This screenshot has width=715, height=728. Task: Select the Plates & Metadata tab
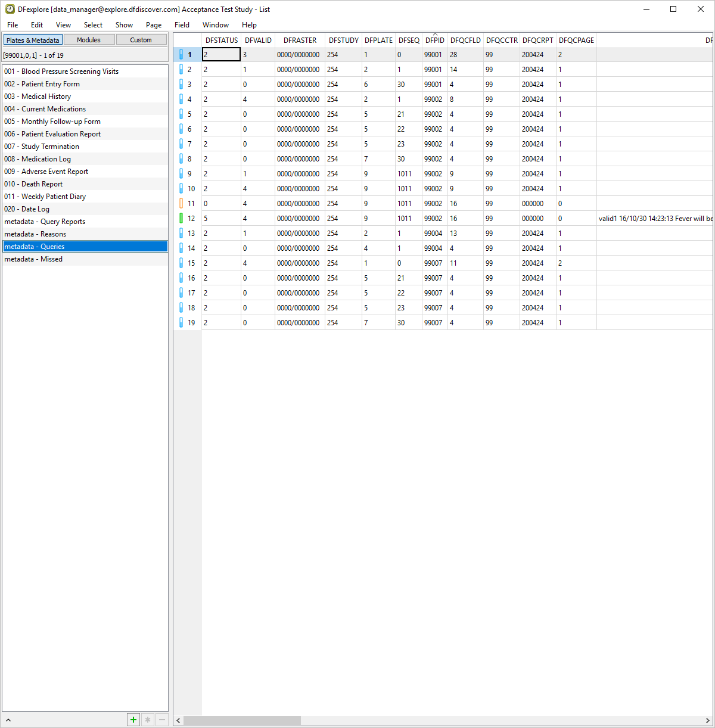(x=33, y=40)
